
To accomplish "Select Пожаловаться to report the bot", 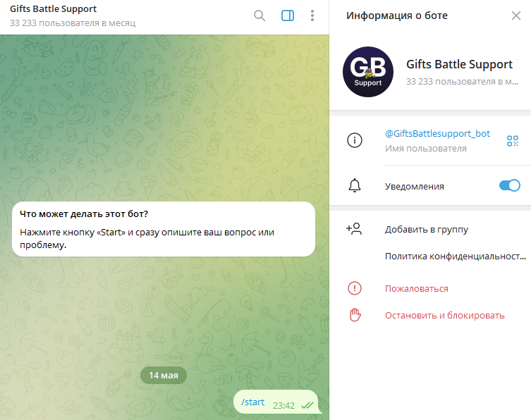I will pos(417,289).
